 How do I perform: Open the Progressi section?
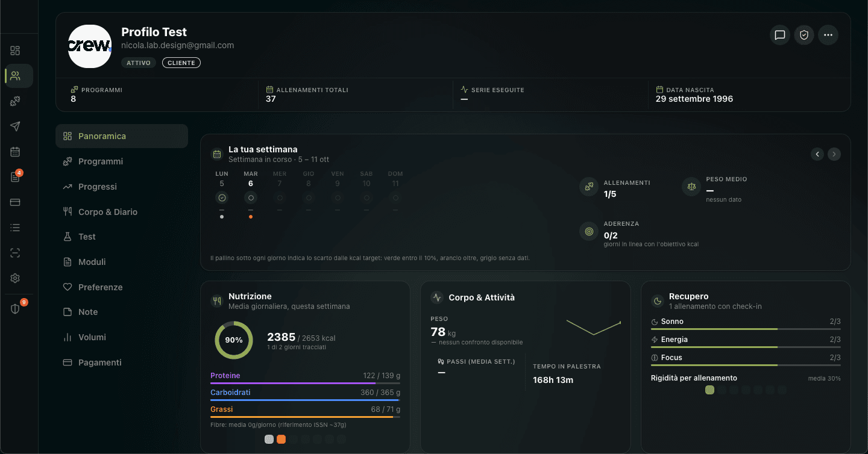click(122, 187)
